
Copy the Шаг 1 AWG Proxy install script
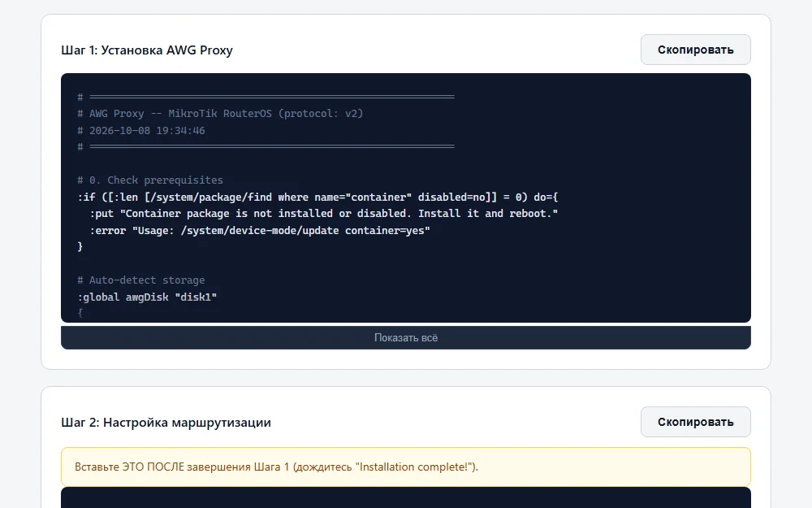click(x=696, y=50)
